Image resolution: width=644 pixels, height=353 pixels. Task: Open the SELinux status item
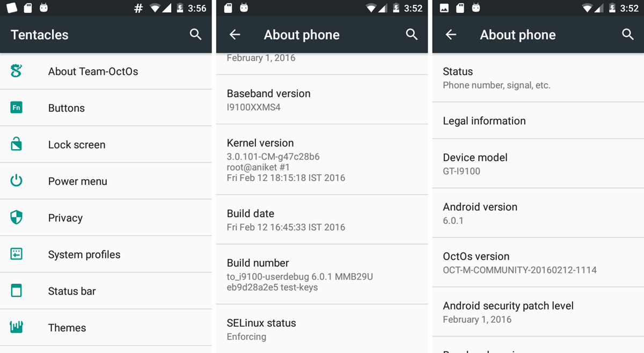tap(322, 329)
